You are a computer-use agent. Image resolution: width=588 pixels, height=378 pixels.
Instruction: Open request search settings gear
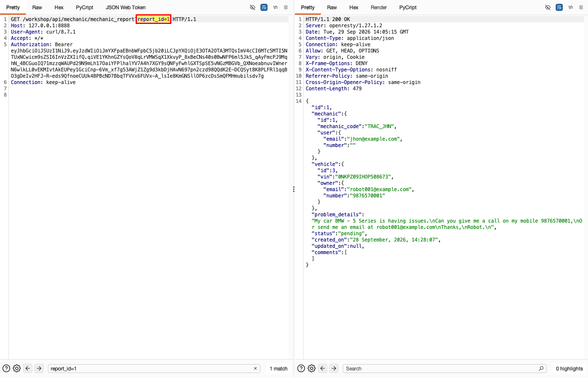pyautogui.click(x=17, y=368)
